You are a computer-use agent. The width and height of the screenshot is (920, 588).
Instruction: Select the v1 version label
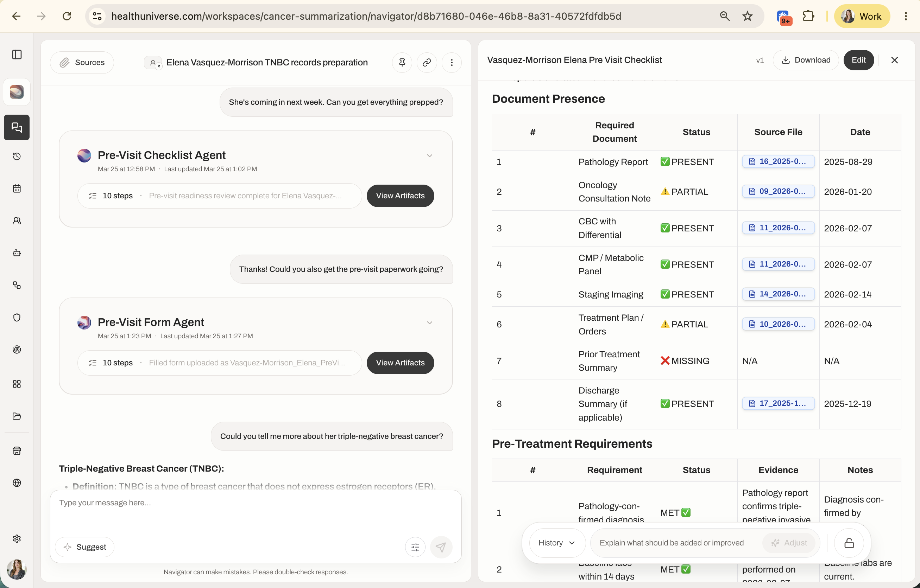[x=760, y=60]
